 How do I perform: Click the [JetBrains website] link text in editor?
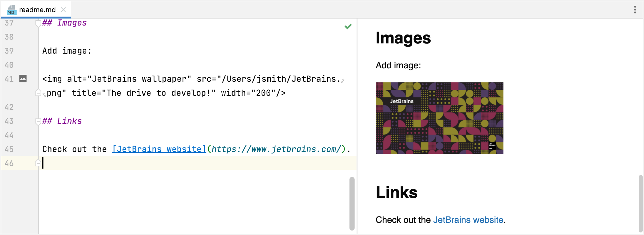pyautogui.click(x=159, y=149)
